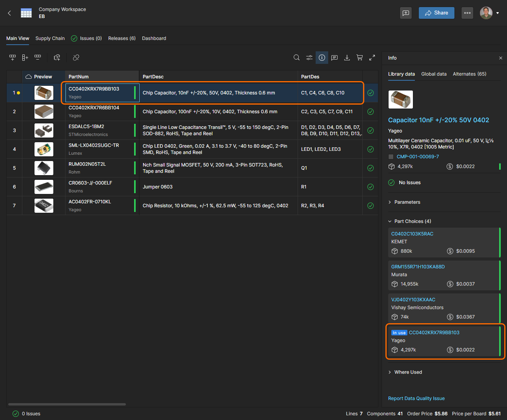Tick the CMP-001-00069-7 checkbox
Viewport: 507px width, 420px height.
tap(391, 157)
